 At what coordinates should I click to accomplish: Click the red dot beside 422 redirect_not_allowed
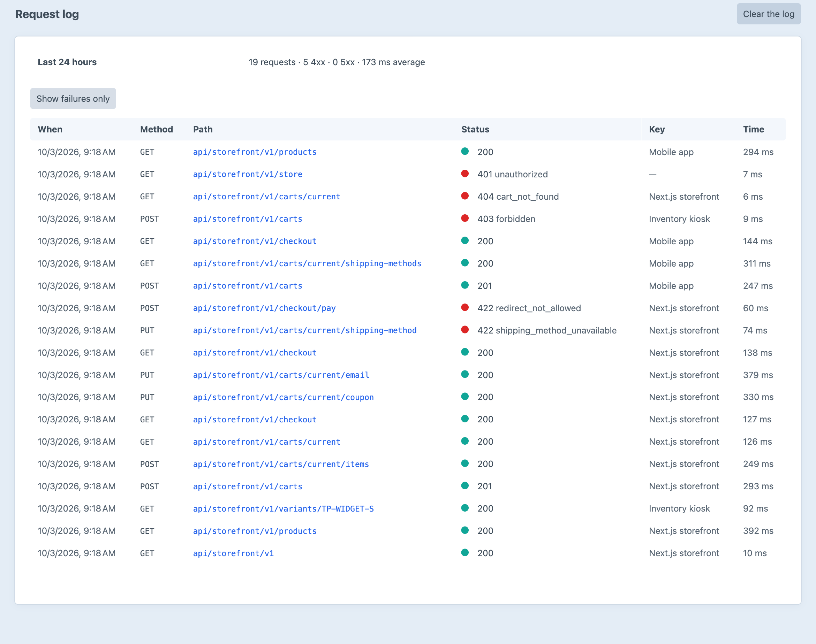[465, 307]
